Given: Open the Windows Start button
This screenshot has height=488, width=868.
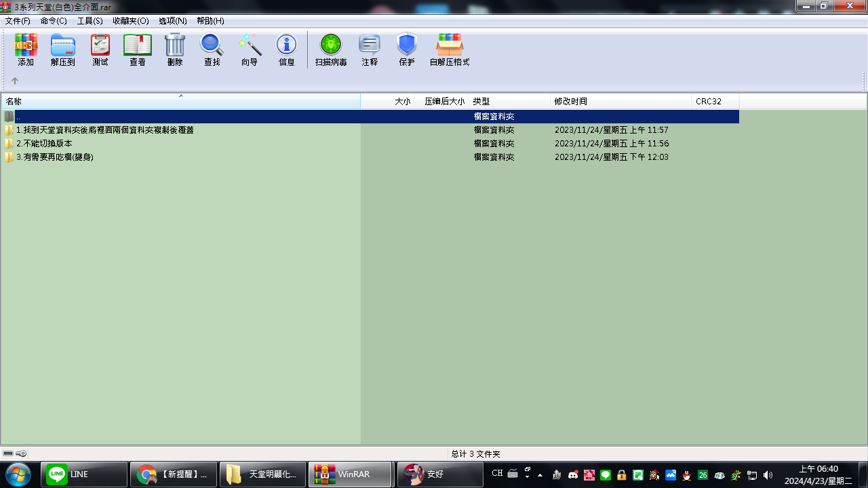Looking at the screenshot, I should (x=18, y=474).
